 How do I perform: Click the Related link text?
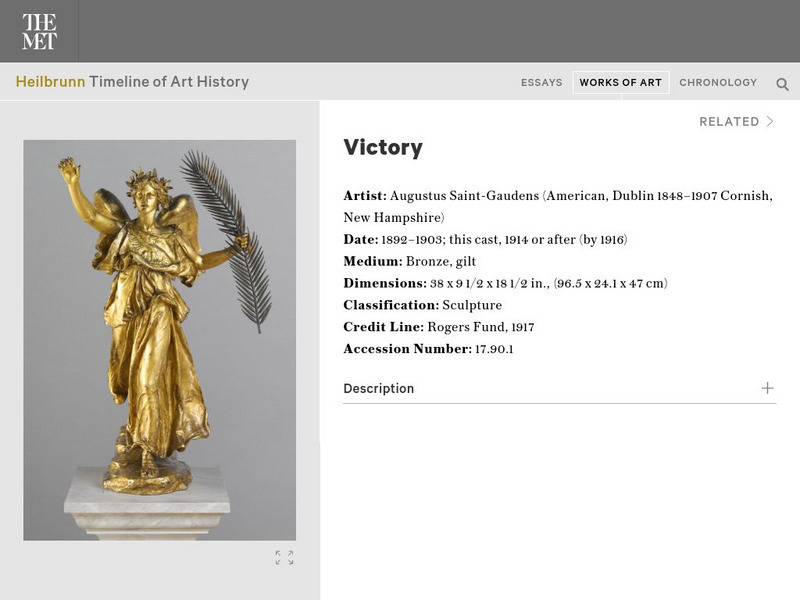(729, 121)
